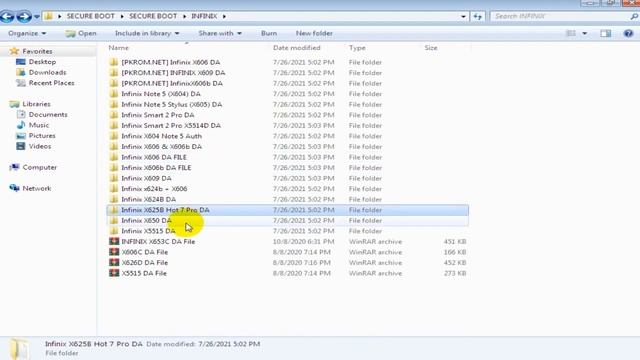This screenshot has height=360, width=640.
Task: Sort by Date modified column header
Action: (x=297, y=48)
